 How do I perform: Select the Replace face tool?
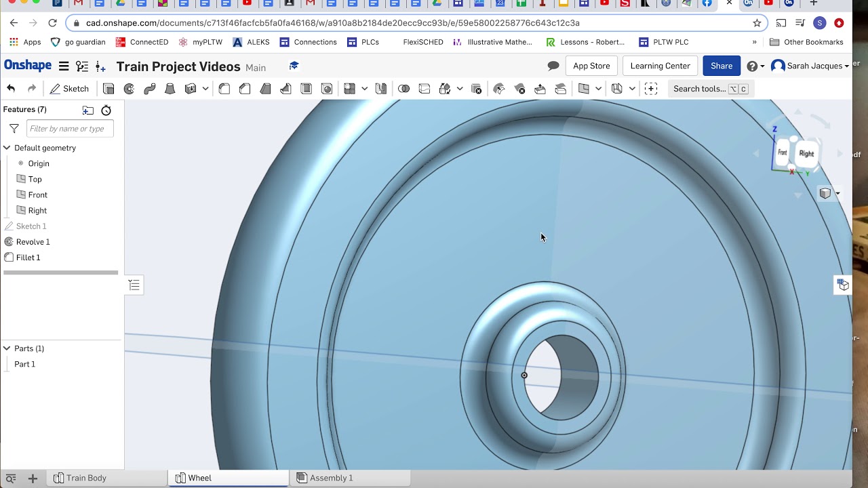point(561,89)
